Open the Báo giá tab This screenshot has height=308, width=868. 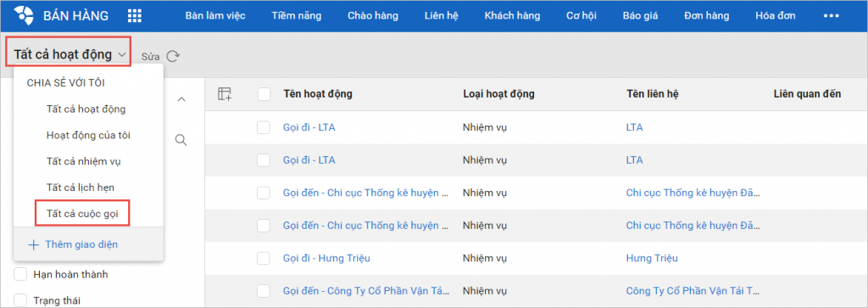click(640, 15)
